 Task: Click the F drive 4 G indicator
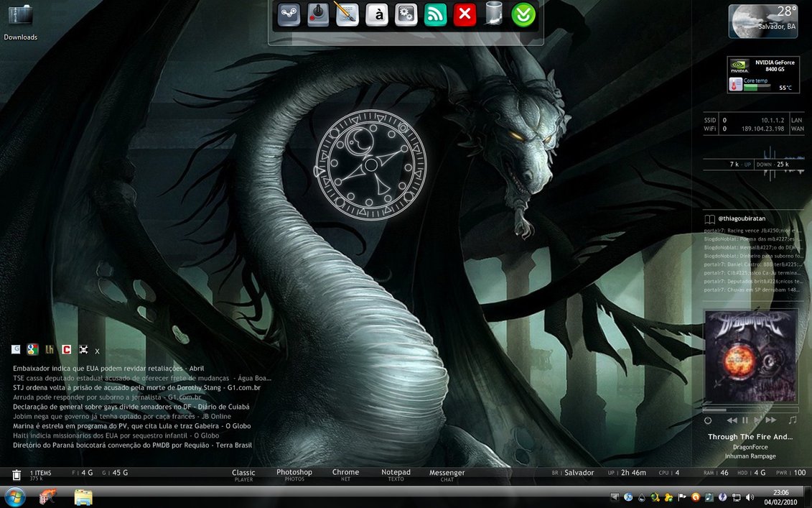(83, 473)
